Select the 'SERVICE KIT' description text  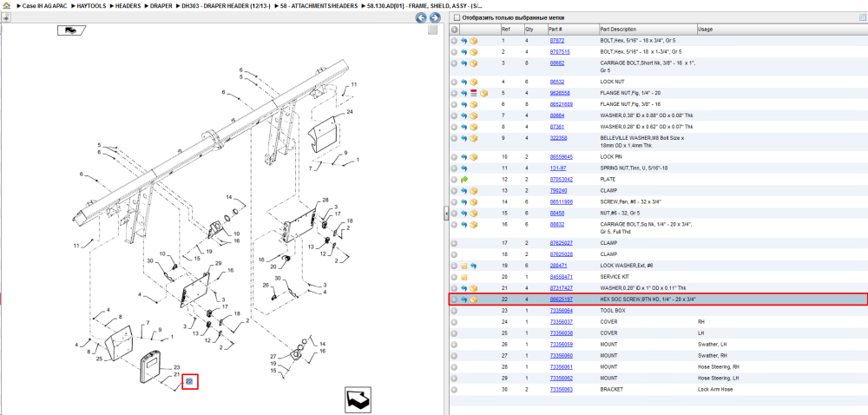coord(614,277)
